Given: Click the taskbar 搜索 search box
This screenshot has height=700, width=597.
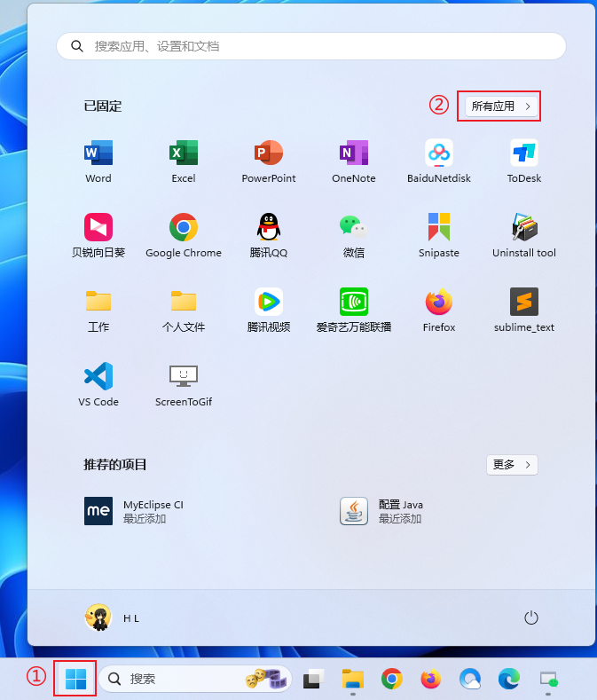Looking at the screenshot, I should click(x=195, y=679).
